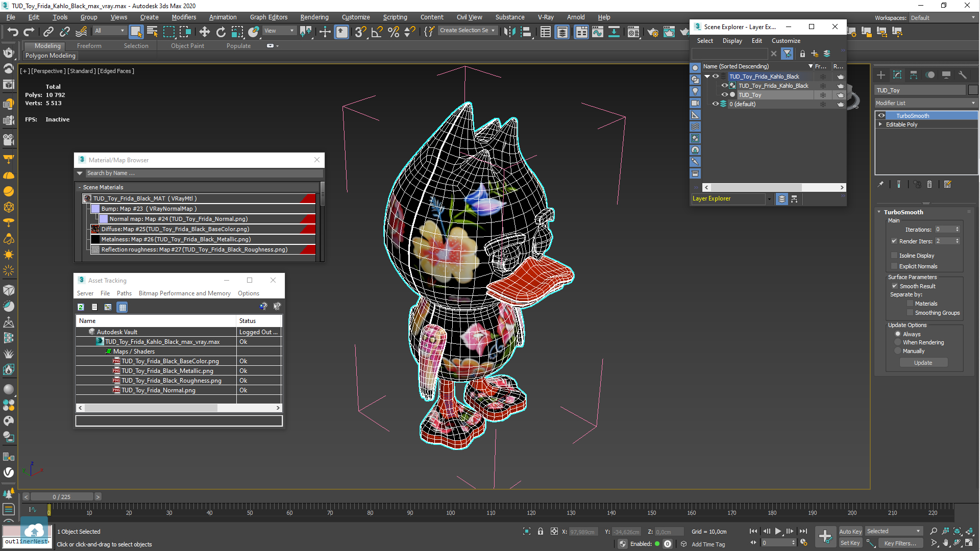This screenshot has width=980, height=551.
Task: Switch to the Freeform ribbon tab
Action: coord(89,46)
